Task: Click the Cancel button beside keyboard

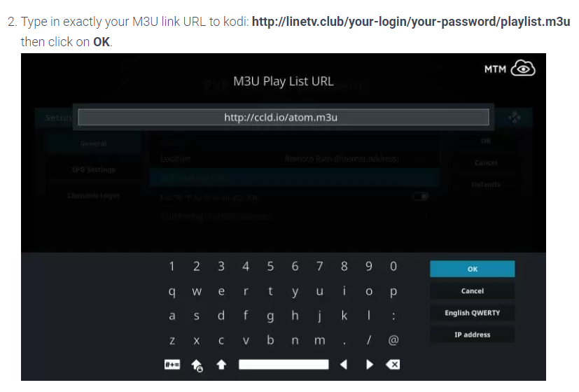Action: [x=472, y=291]
